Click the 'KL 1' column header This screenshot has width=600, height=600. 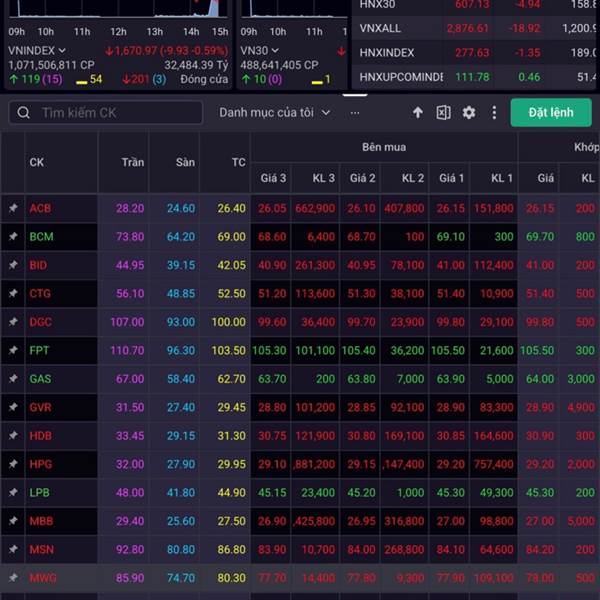pos(502,178)
